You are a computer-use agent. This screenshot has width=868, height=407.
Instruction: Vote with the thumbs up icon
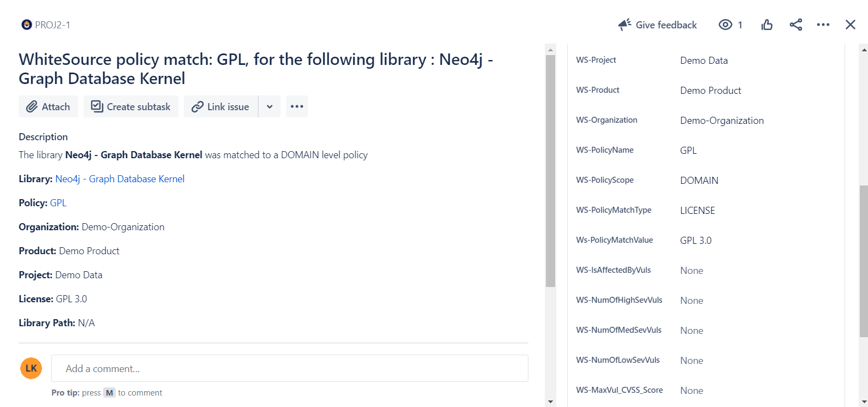[x=767, y=25]
